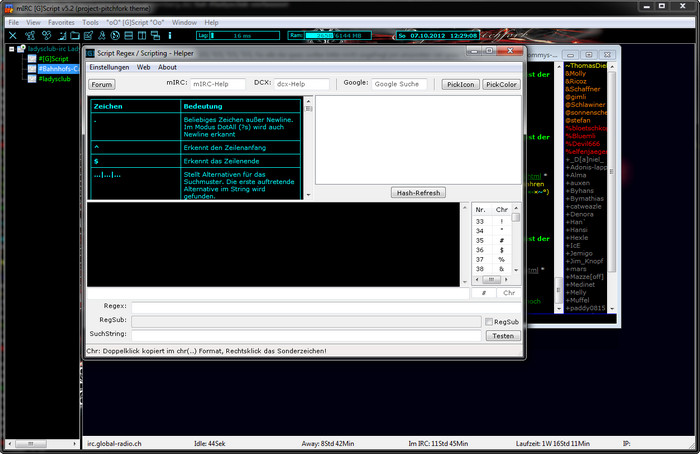The height and width of the screenshot is (454, 700).
Task: Click the figure icon right of the notepad
Action: [102, 35]
